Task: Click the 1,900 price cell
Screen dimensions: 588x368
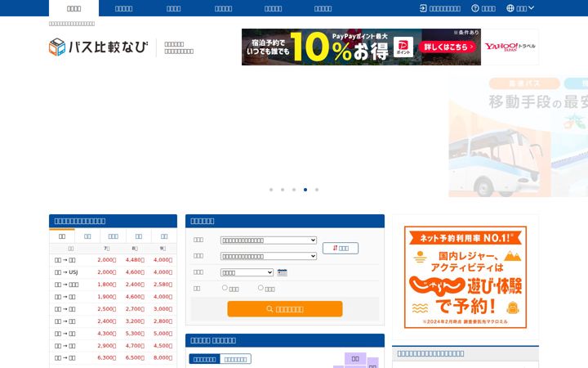Action: pyautogui.click(x=106, y=297)
